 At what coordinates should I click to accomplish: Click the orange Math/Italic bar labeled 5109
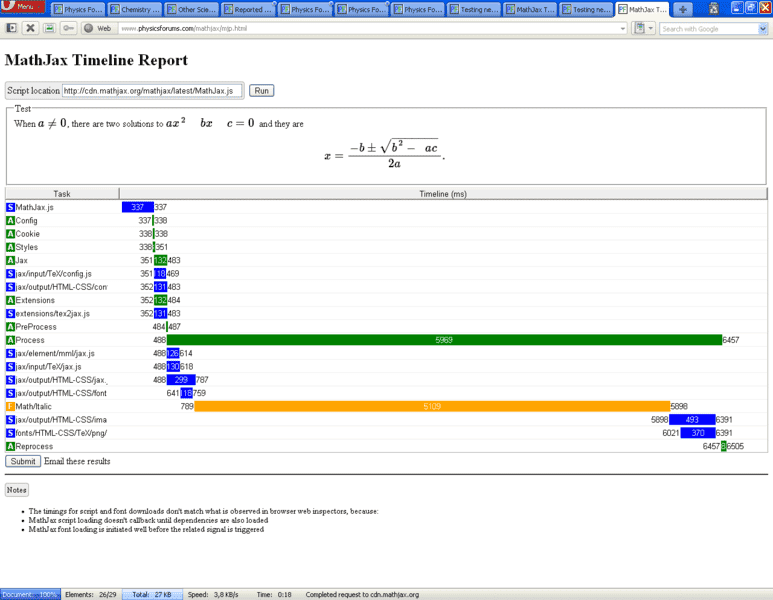432,407
